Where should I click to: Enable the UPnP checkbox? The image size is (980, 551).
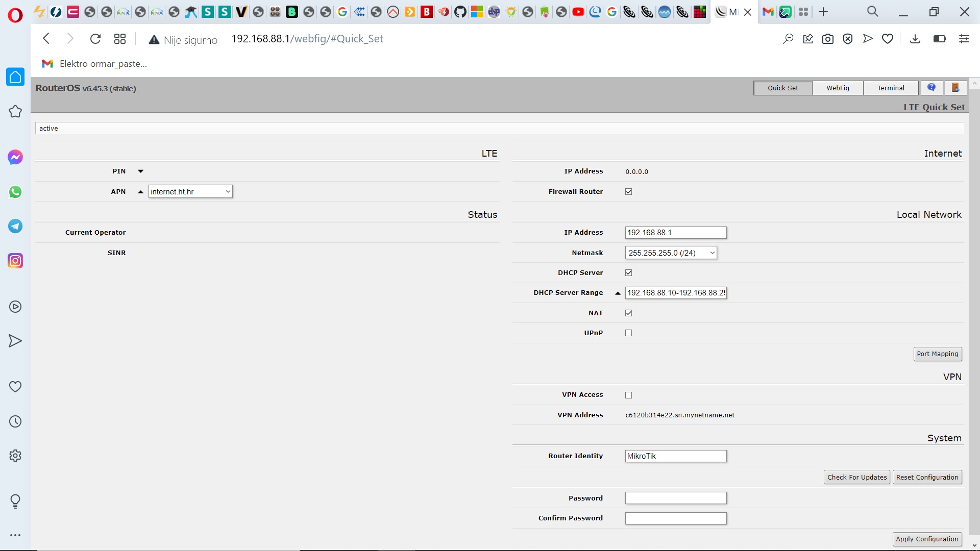(628, 333)
